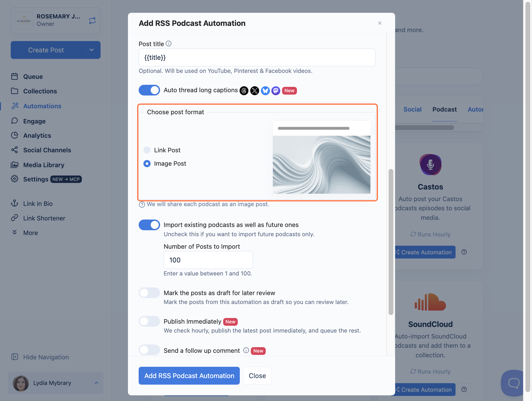Click the X (Twitter) icon
This screenshot has height=401, width=532.
[x=255, y=90]
